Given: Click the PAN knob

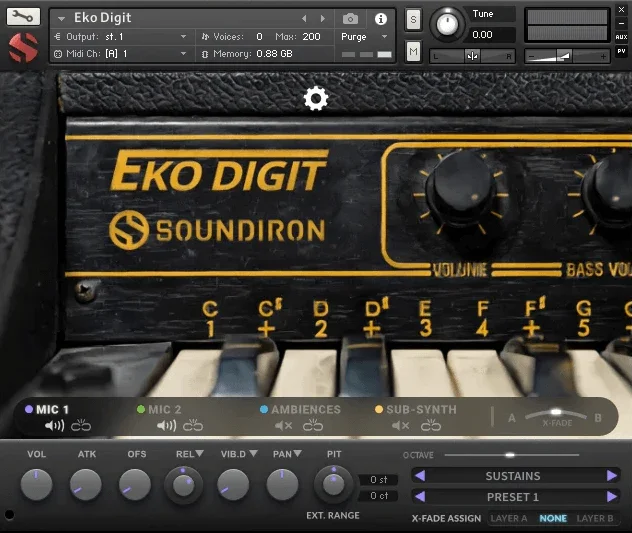Looking at the screenshot, I should point(282,484).
